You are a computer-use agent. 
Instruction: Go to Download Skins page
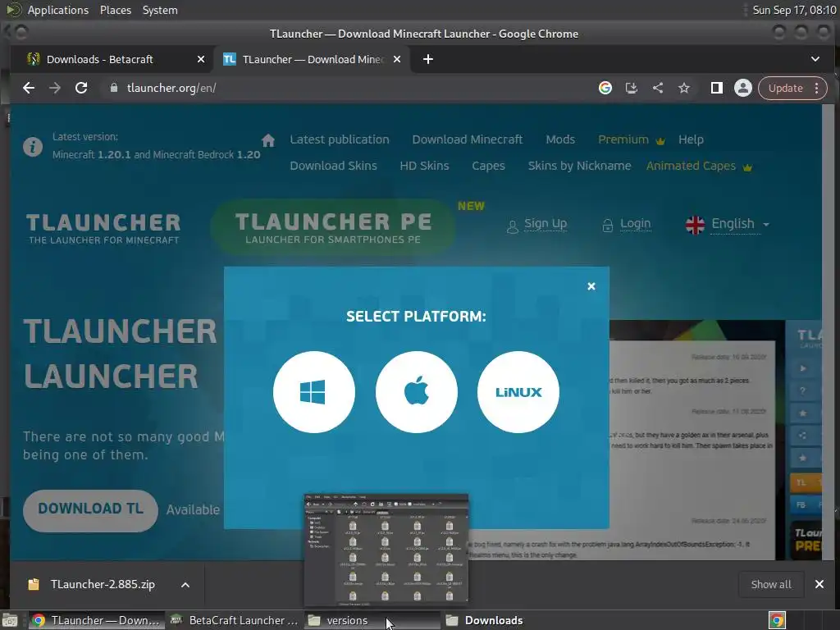click(x=333, y=166)
